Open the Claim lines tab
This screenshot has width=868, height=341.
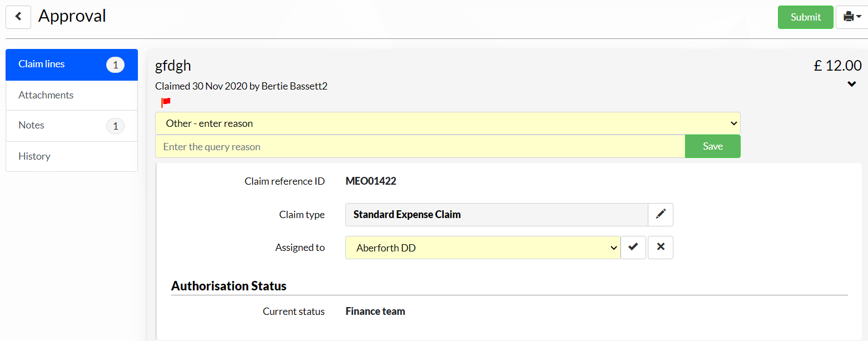point(72,65)
